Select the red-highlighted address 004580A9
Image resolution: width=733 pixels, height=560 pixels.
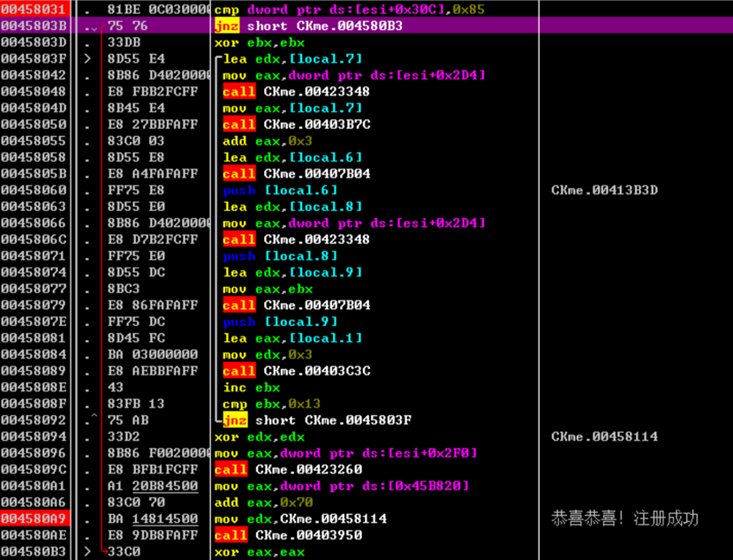pos(34,518)
